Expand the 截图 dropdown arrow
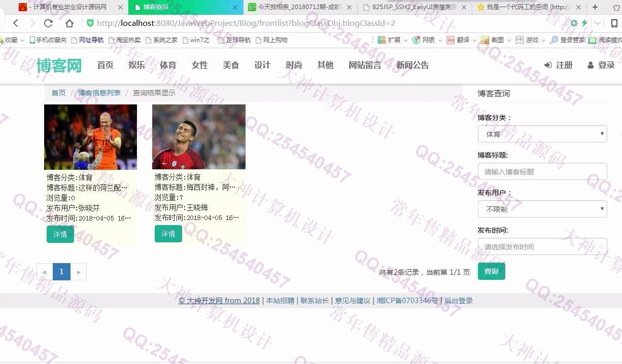The image size is (622, 364). click(x=509, y=40)
